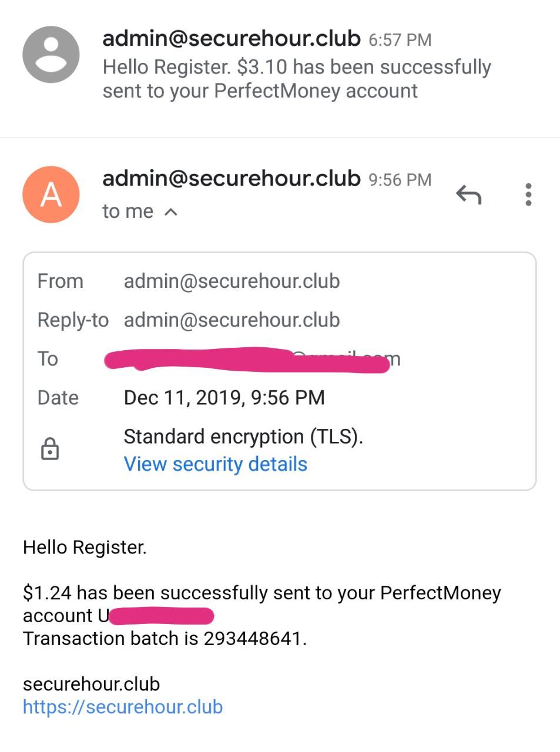560x752 pixels.
Task: Tap the date 'Dec 11, 2019, 9:56 PM'
Action: coord(224,398)
